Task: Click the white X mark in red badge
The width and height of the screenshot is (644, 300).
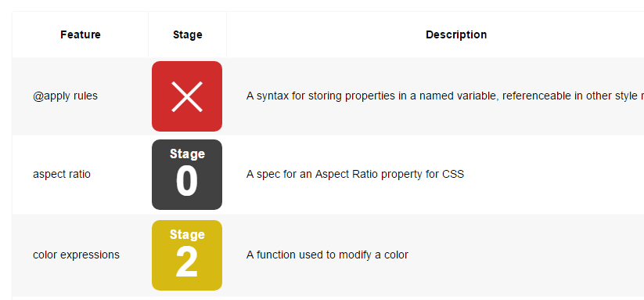Action: pos(187,96)
